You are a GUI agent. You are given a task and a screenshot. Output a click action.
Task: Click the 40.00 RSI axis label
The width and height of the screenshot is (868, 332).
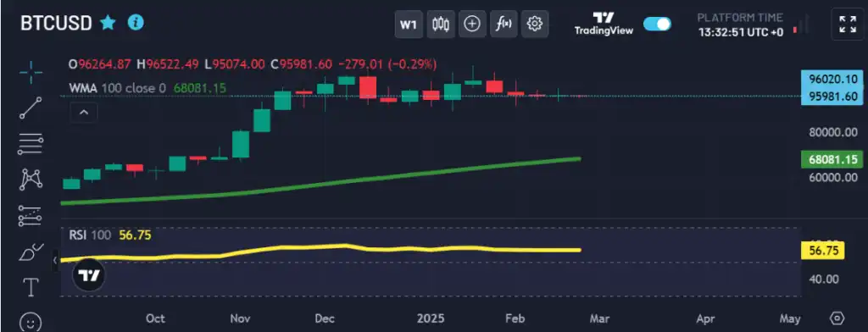click(x=823, y=279)
